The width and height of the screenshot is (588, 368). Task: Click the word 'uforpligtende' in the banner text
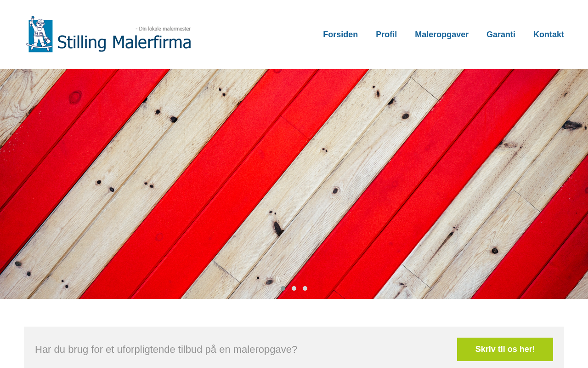pyautogui.click(x=145, y=350)
